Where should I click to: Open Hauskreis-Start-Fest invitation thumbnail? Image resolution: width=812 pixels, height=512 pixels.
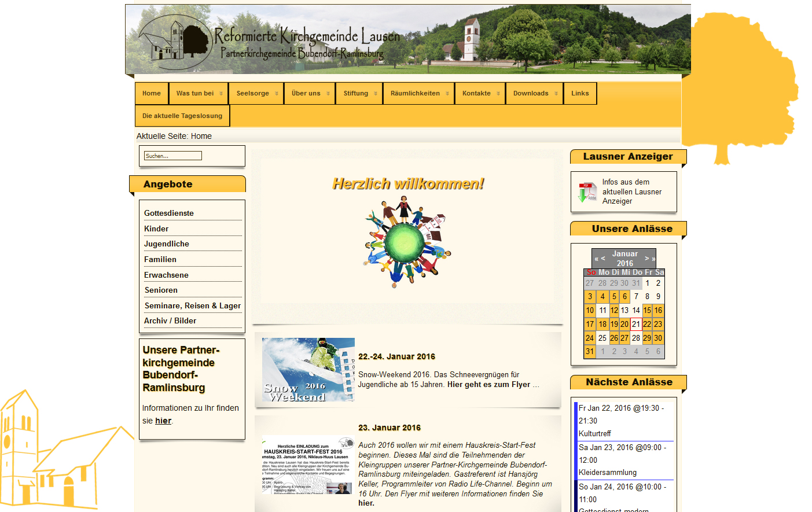(x=308, y=465)
